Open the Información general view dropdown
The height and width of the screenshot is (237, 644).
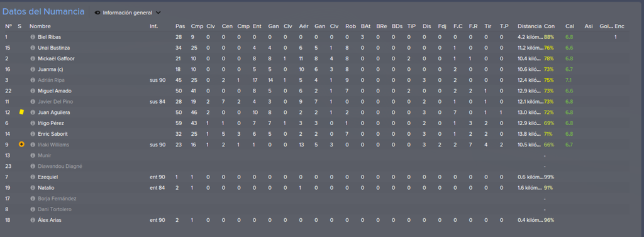point(128,13)
